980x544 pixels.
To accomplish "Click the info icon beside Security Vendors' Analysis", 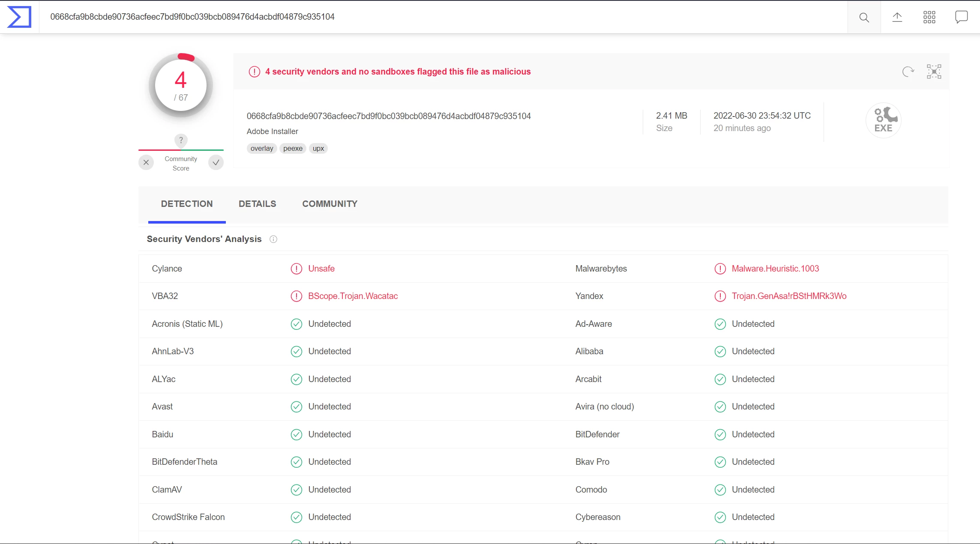I will pyautogui.click(x=273, y=239).
